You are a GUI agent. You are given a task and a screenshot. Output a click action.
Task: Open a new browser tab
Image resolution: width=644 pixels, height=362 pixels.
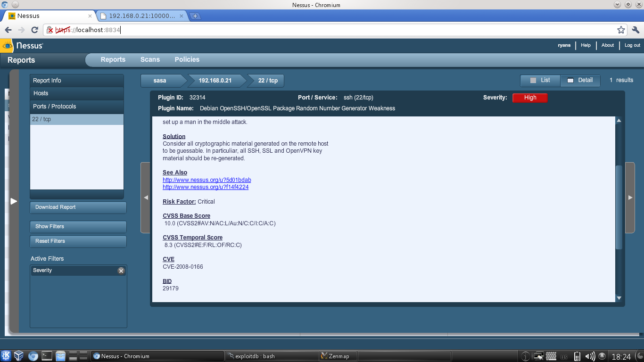click(195, 16)
